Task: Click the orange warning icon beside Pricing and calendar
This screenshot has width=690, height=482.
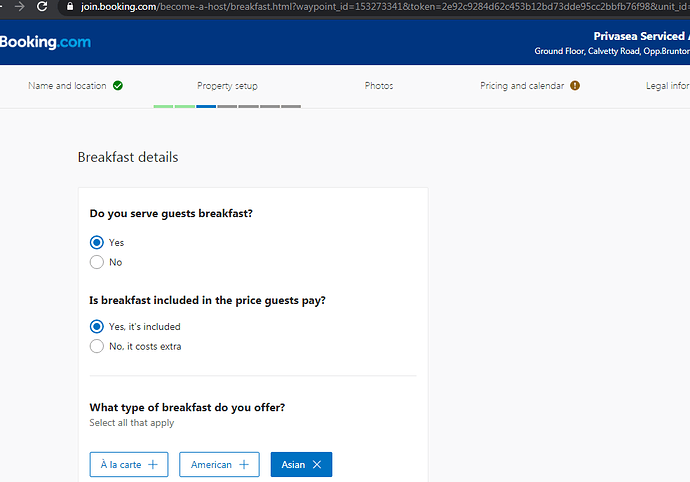Action: [575, 85]
